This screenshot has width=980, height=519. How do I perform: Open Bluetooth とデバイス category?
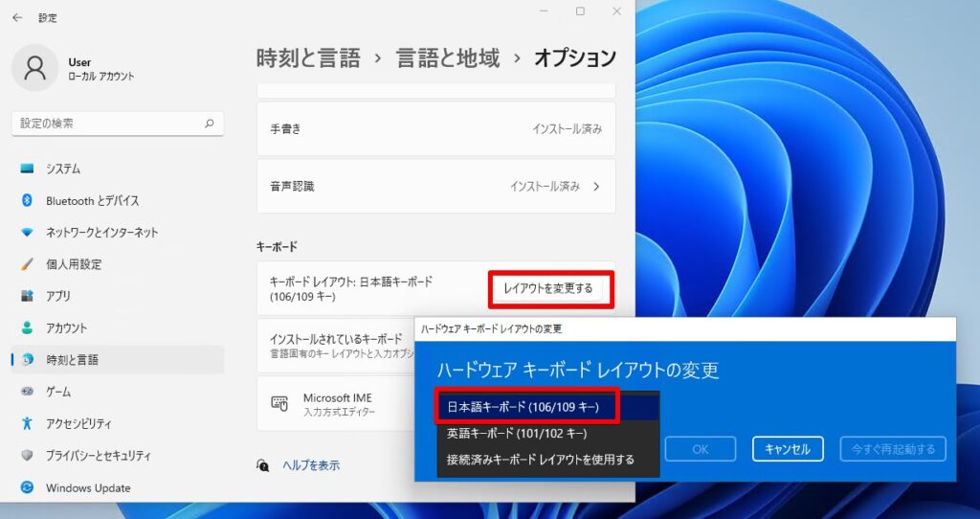tap(118, 201)
